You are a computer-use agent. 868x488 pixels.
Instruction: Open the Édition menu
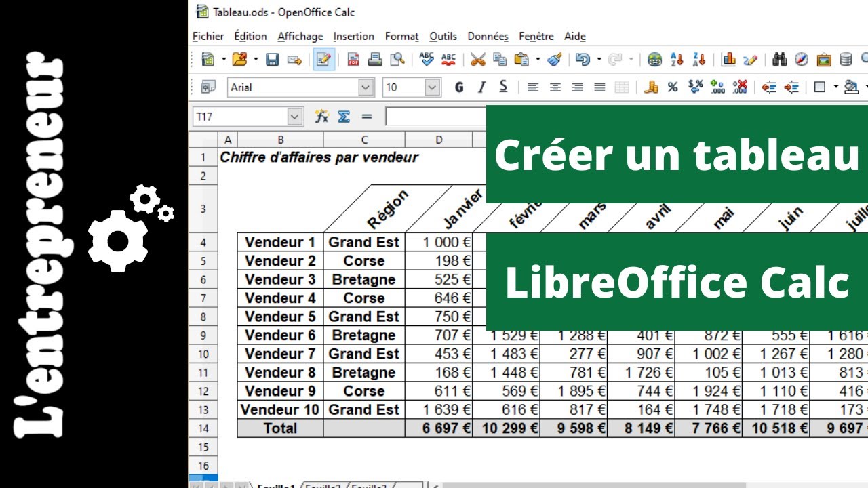[250, 36]
